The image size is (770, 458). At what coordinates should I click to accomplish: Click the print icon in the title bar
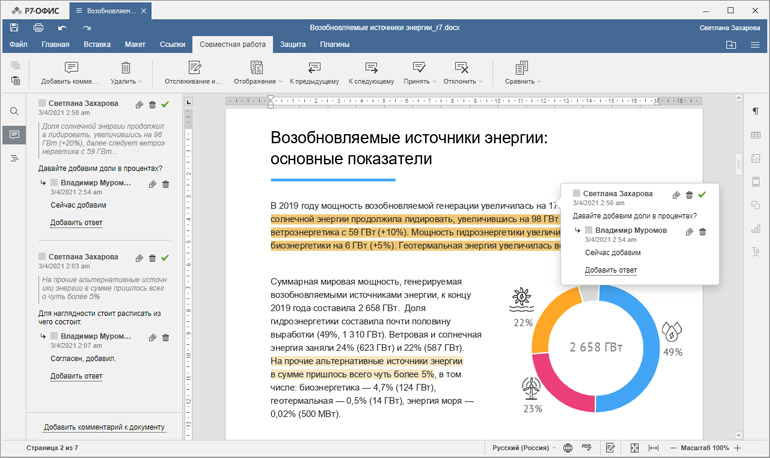pyautogui.click(x=37, y=27)
